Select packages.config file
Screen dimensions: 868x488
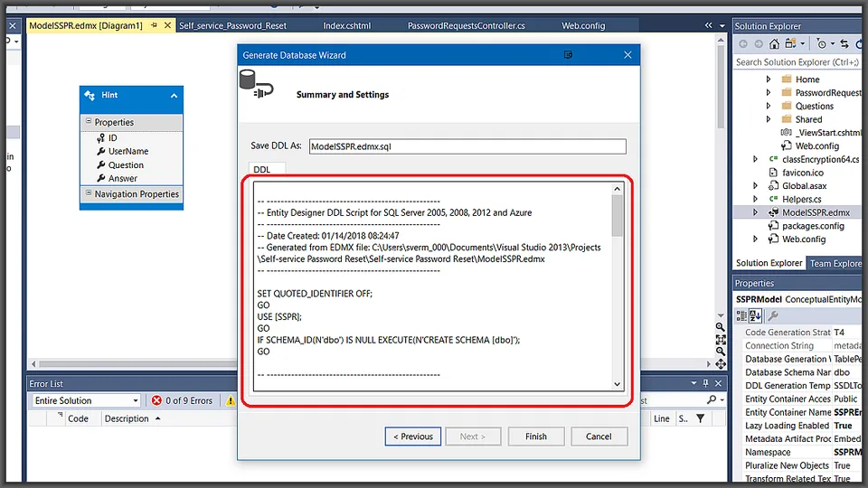click(x=813, y=226)
